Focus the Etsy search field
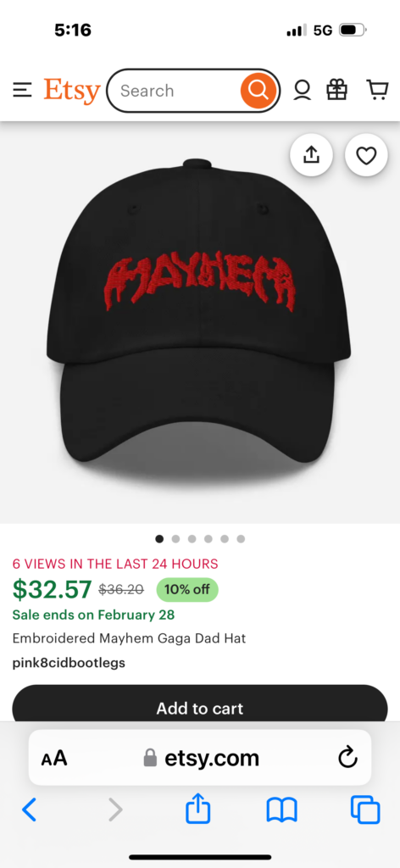 pyautogui.click(x=175, y=91)
